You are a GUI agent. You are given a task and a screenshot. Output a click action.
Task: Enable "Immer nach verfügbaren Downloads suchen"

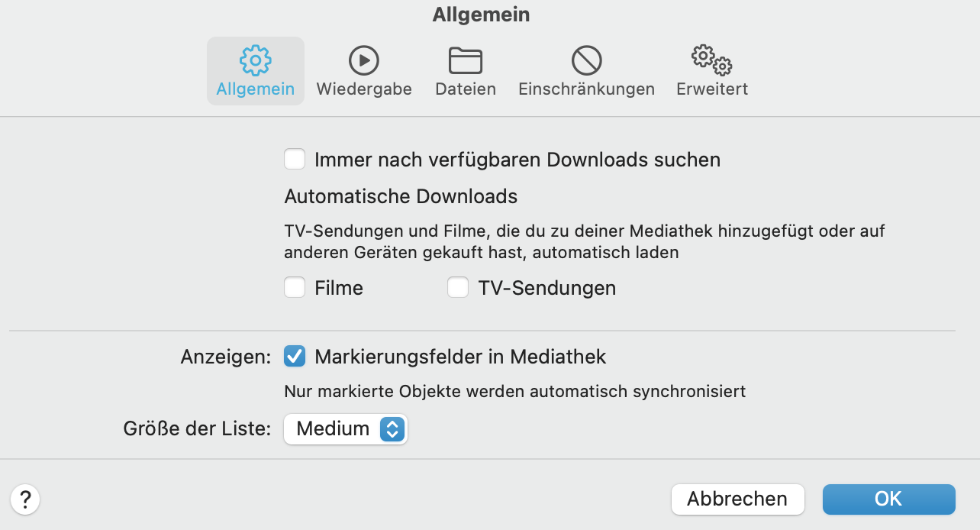pyautogui.click(x=295, y=160)
